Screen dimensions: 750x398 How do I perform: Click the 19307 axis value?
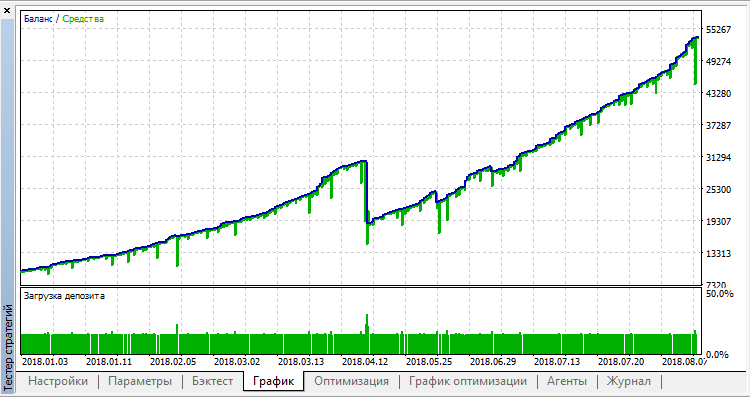coord(718,221)
